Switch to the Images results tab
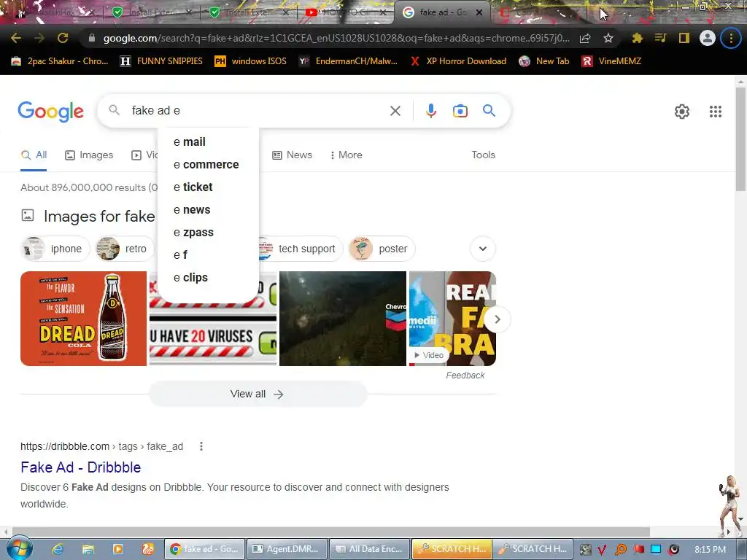 (x=89, y=155)
